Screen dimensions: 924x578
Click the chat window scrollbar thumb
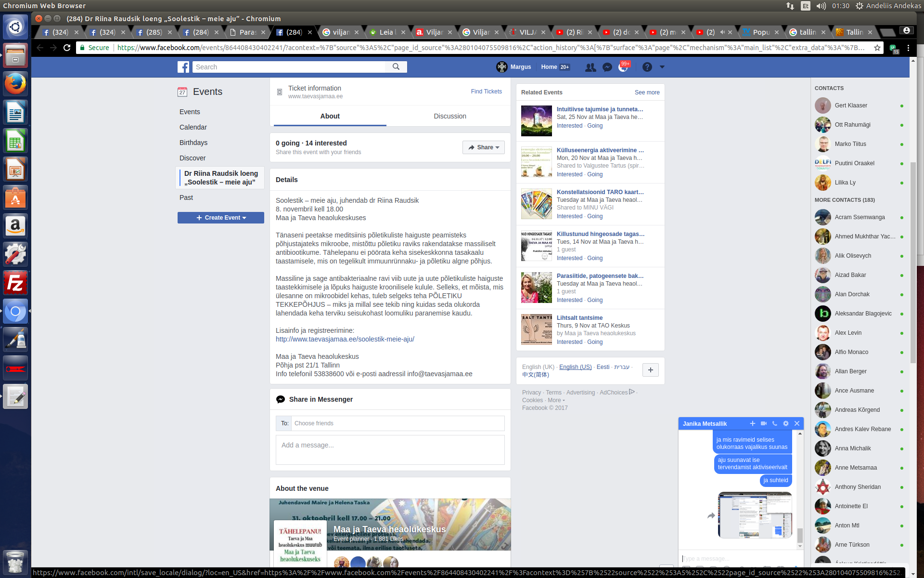(x=800, y=535)
